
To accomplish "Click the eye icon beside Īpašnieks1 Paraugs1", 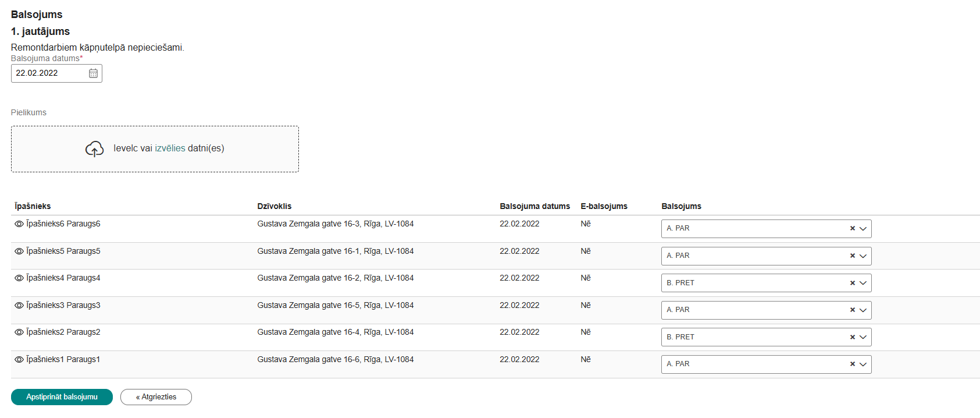I will tap(19, 360).
